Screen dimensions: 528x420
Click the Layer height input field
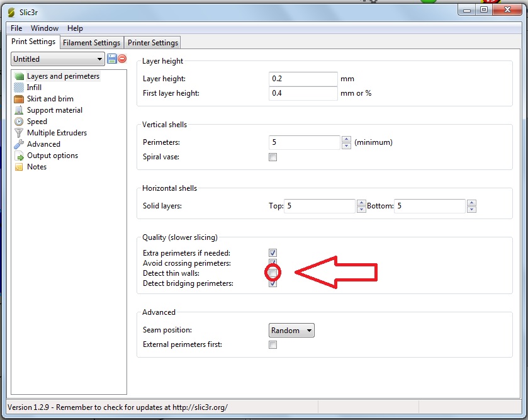click(303, 79)
